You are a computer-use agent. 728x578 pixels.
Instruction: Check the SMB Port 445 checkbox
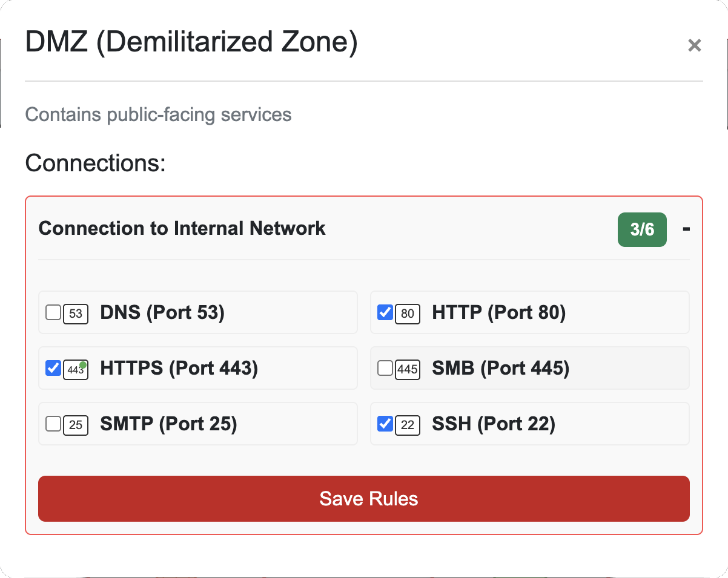point(385,368)
